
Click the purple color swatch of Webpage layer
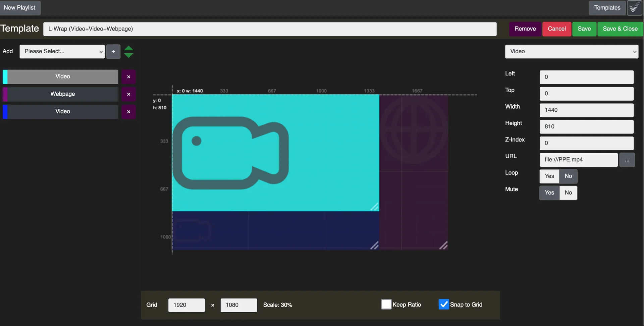tap(5, 94)
